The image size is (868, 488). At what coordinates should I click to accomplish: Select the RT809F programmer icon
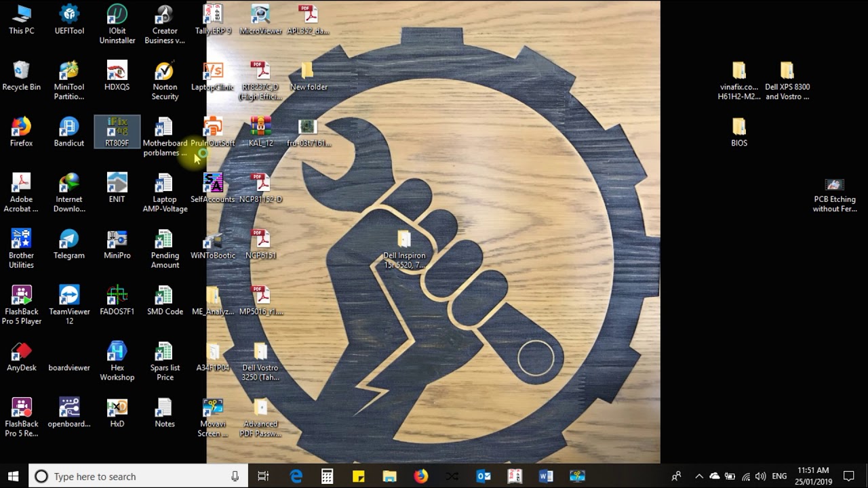click(x=117, y=132)
